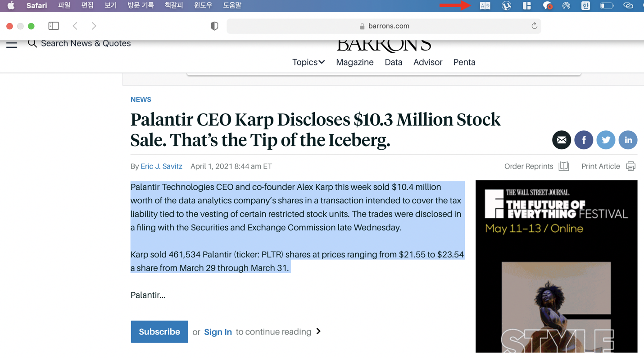Share the article by email
Image resolution: width=644 pixels, height=358 pixels.
[562, 140]
